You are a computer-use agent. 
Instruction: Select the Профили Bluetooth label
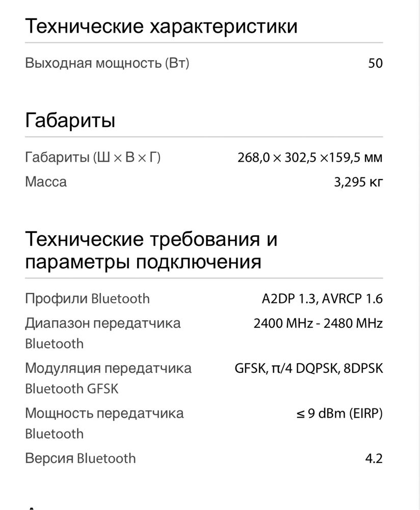click(88, 298)
